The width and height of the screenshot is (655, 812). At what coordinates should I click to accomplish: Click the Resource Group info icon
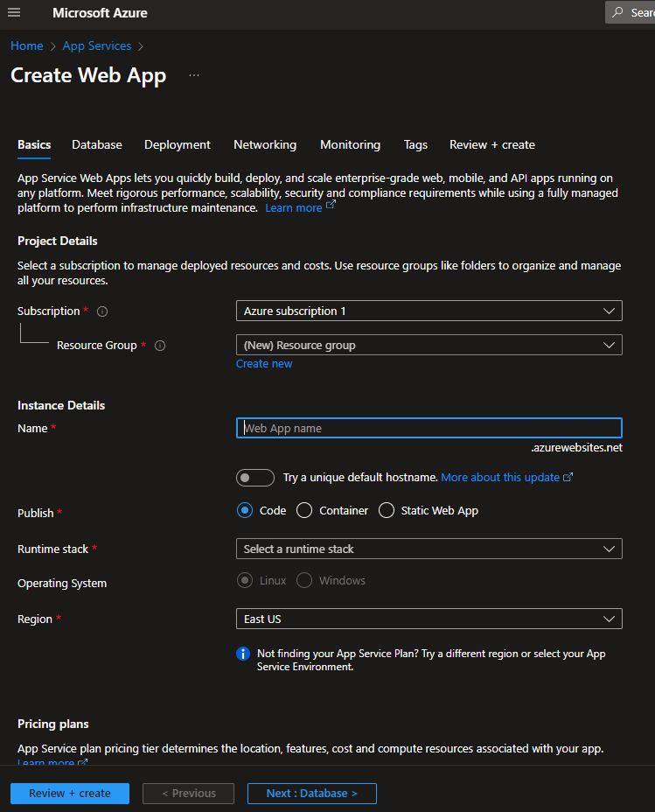160,346
